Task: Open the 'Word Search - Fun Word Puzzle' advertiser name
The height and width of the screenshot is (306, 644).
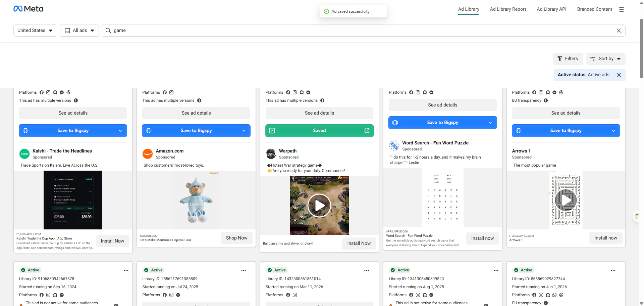Action: coord(435,143)
